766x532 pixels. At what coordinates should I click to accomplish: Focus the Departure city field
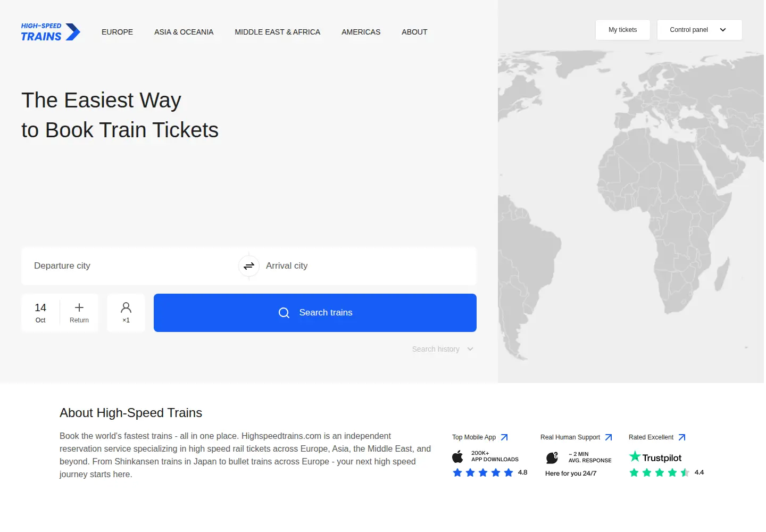tap(130, 266)
